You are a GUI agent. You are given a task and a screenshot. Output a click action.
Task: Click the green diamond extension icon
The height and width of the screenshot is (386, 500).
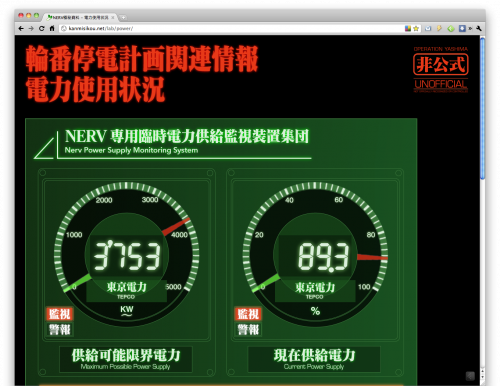(451, 29)
